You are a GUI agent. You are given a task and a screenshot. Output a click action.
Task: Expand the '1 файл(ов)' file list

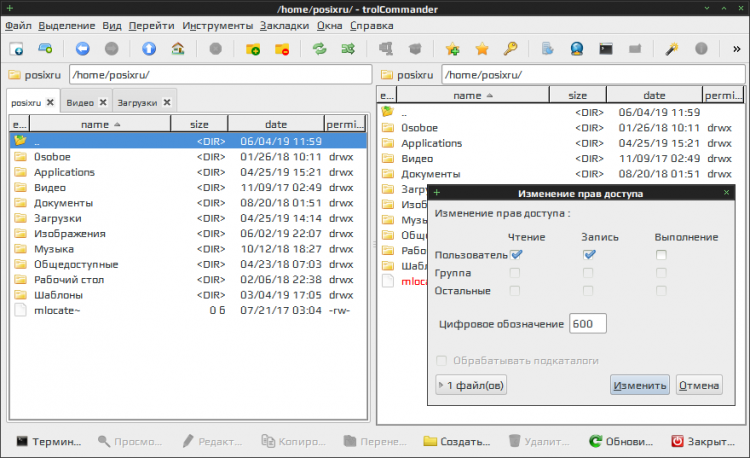pos(472,385)
